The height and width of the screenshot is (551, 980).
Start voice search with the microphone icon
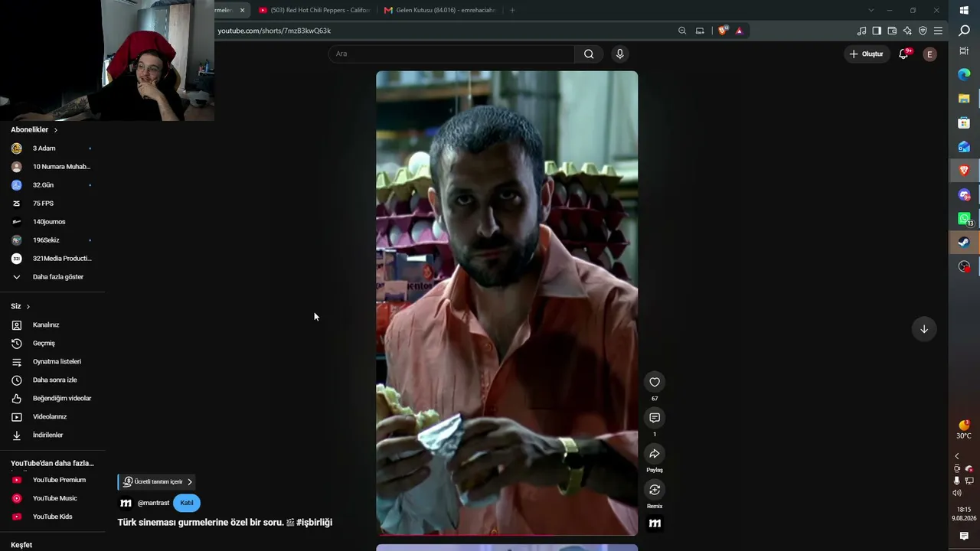pos(620,54)
